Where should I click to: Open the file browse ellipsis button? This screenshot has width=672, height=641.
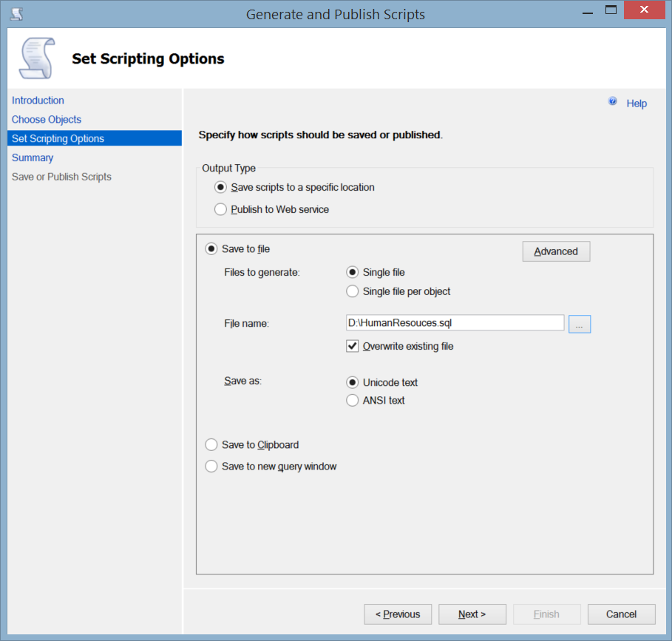click(580, 323)
